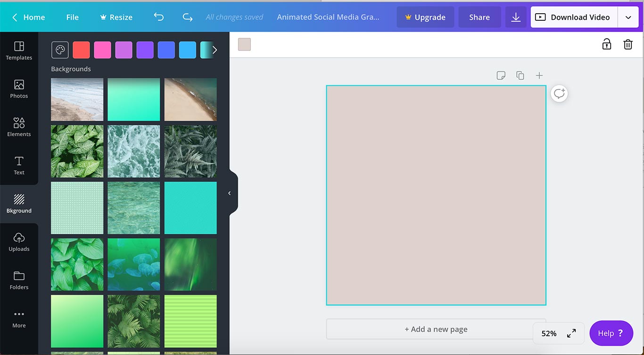Viewport: 644px width, 355px height.
Task: Collapse the side panel with arrow handle
Action: click(x=230, y=193)
